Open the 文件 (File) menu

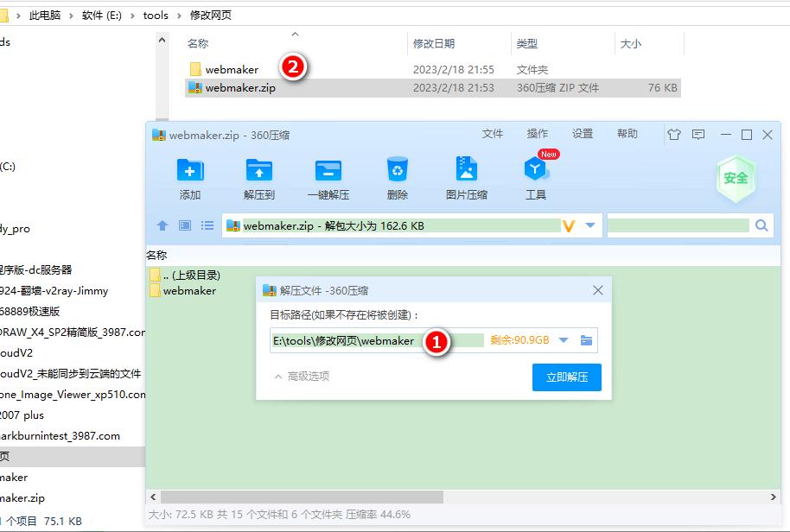tap(493, 134)
